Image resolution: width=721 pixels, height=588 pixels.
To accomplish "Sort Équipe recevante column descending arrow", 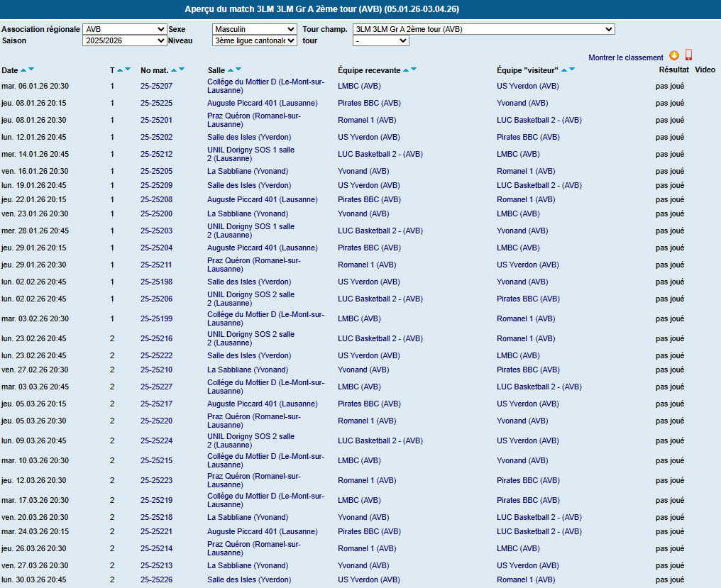I will pos(414,70).
